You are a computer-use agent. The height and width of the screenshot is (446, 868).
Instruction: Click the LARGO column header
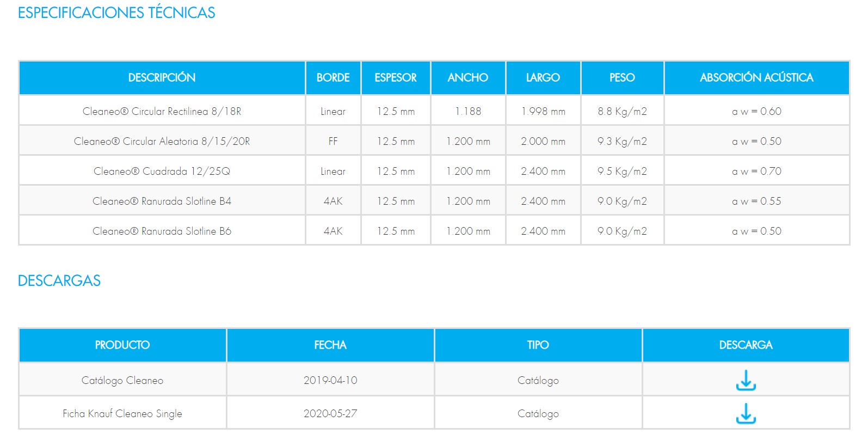(543, 78)
